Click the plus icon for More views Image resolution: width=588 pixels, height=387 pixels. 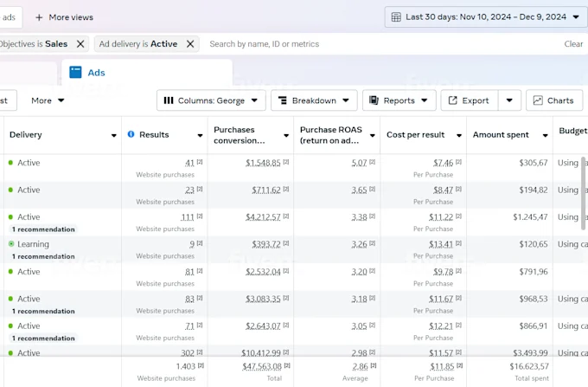point(39,17)
